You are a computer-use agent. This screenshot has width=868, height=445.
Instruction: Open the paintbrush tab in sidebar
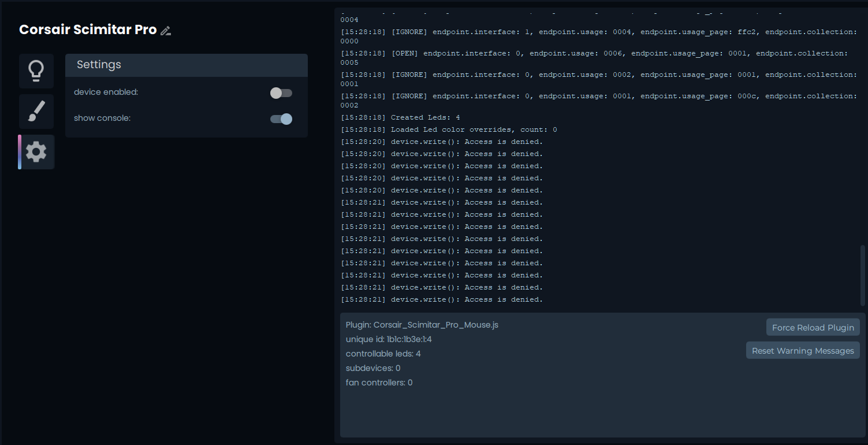click(36, 112)
